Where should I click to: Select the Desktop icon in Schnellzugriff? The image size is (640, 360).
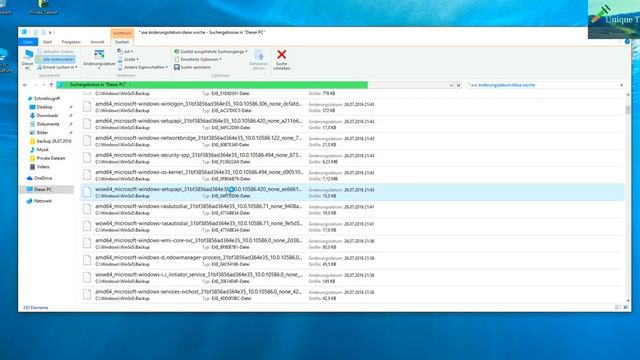tap(32, 107)
